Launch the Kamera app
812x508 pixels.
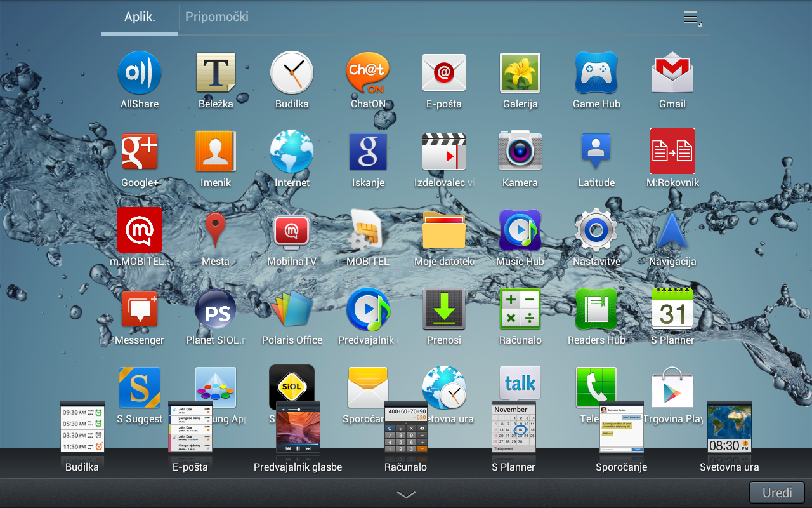[520, 152]
